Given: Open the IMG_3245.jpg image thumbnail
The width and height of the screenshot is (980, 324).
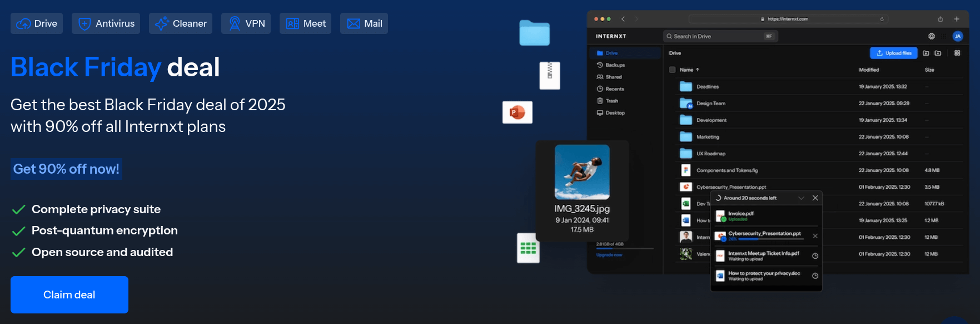Looking at the screenshot, I should [582, 172].
